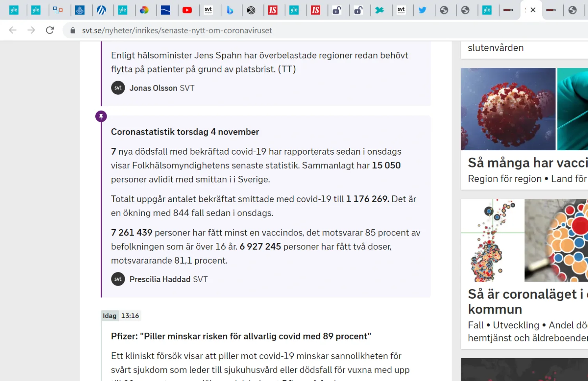Click the browser forward arrow
This screenshot has width=588, height=381.
31,30
